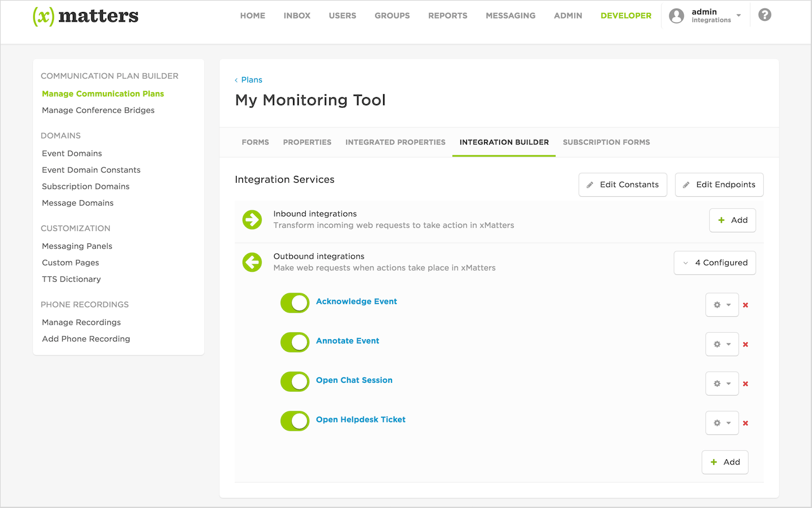The height and width of the screenshot is (508, 812).
Task: Turn off Open Helpdesk Ticket toggle
Action: (295, 421)
